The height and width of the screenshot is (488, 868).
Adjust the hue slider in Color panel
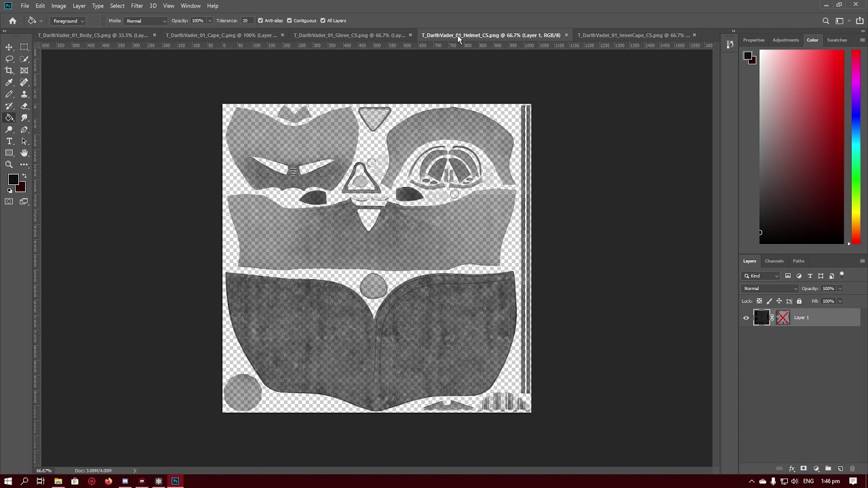[856, 148]
